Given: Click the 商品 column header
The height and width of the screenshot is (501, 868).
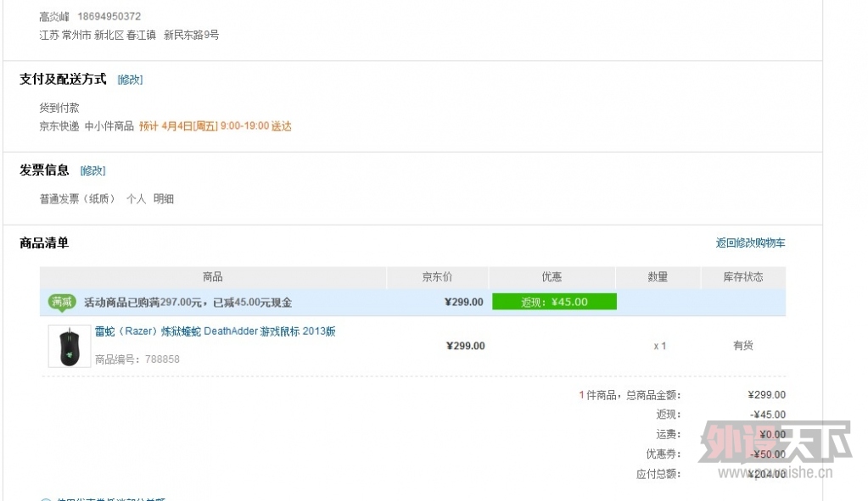Looking at the screenshot, I should (x=213, y=276).
